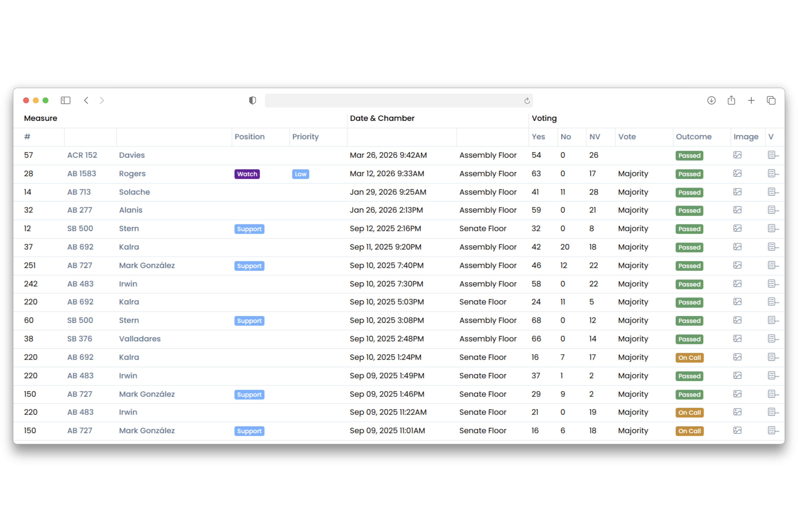798x532 pixels.
Task: Click the Low priority badge
Action: point(300,174)
